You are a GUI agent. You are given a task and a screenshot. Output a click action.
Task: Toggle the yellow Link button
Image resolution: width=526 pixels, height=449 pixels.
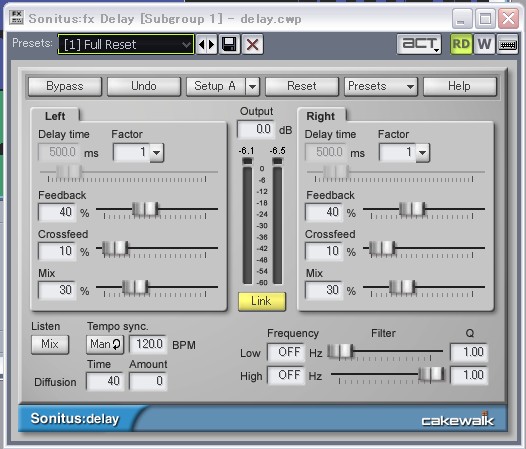click(262, 301)
